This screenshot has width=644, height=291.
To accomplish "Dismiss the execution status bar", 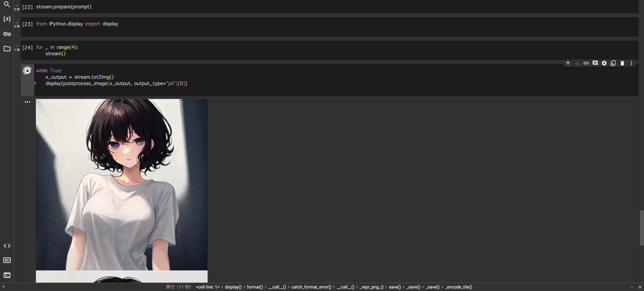I will pos(641,287).
